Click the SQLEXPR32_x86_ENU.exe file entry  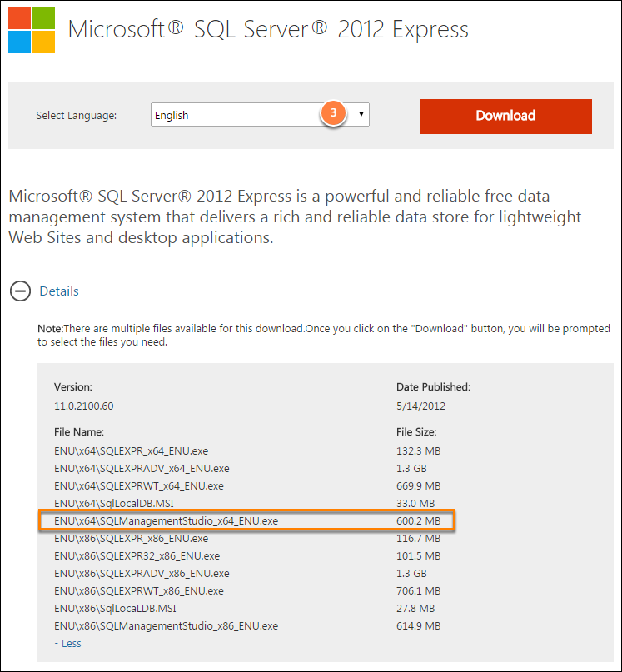[x=137, y=556]
